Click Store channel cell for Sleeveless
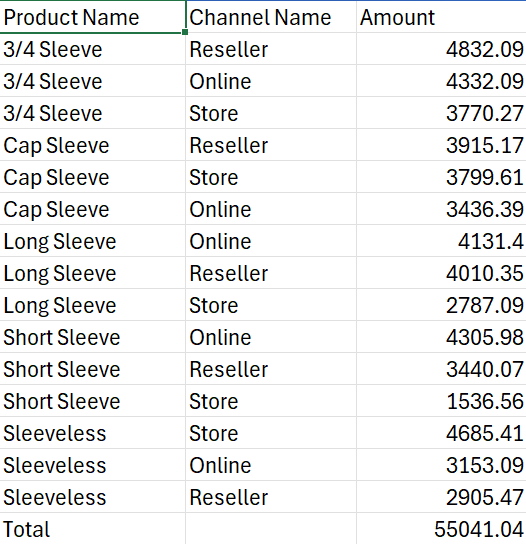Image resolution: width=526 pixels, height=544 pixels. 271,433
